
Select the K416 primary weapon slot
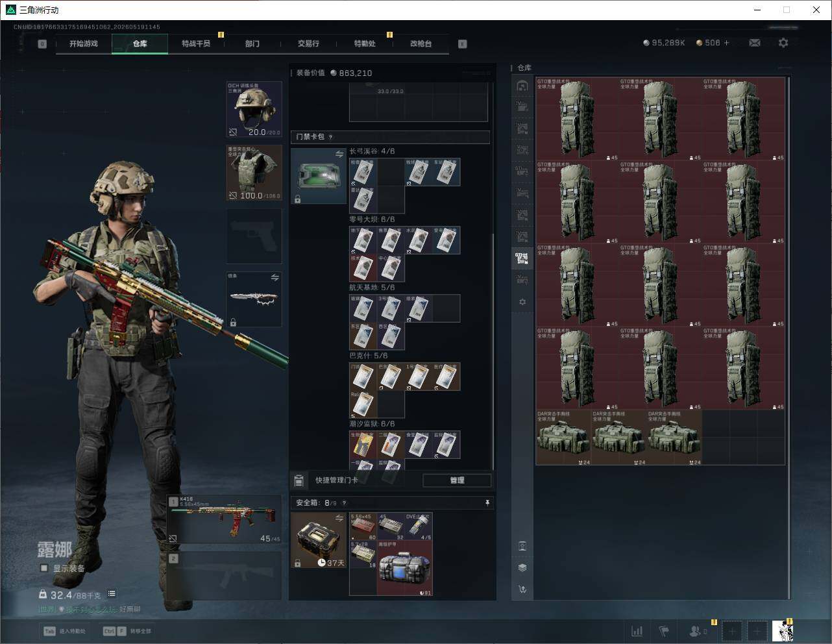225,520
